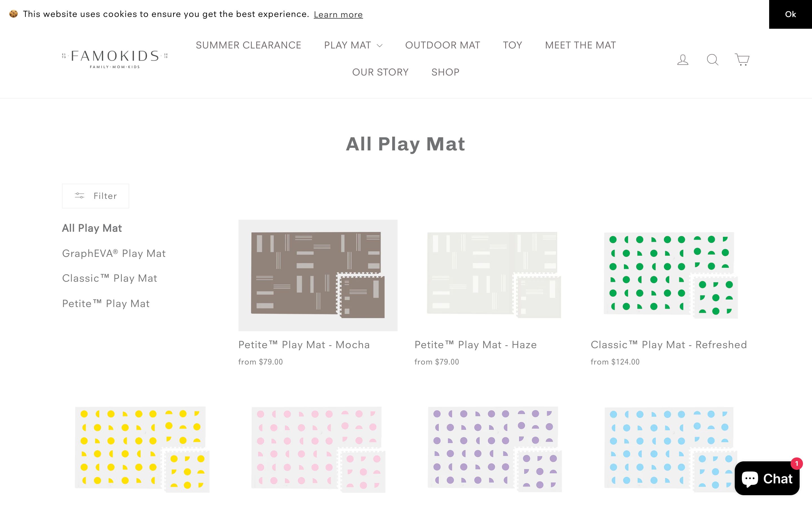Dismiss cookie banner with Ok button

click(790, 14)
